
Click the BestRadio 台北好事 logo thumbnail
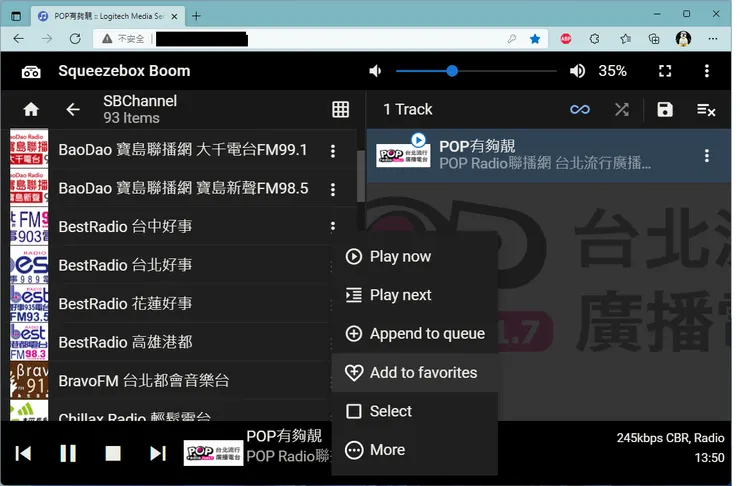point(29,265)
